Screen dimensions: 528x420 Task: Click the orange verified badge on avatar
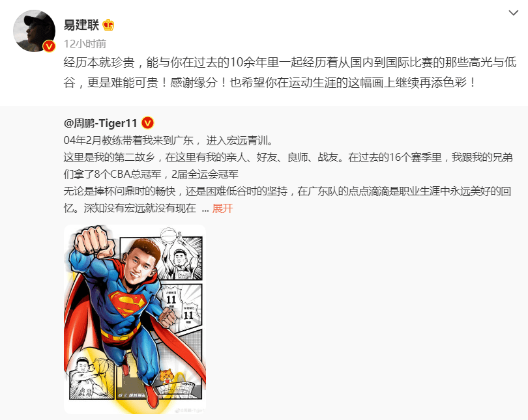[49, 46]
